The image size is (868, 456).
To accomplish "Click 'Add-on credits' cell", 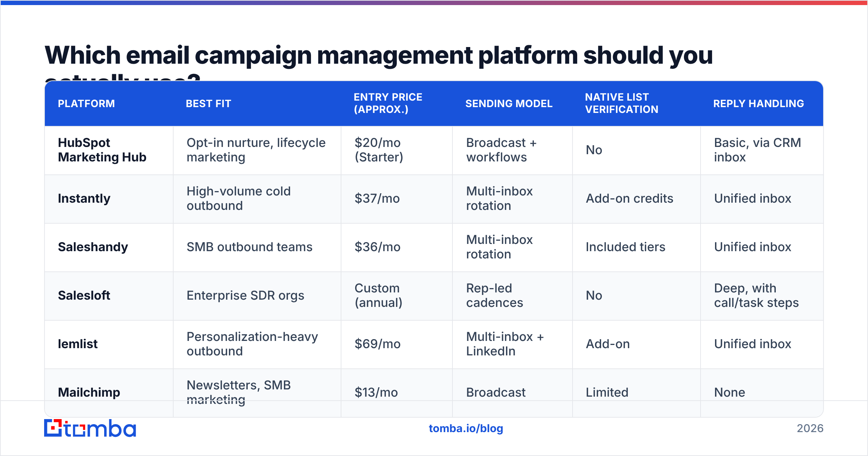I will coord(637,199).
